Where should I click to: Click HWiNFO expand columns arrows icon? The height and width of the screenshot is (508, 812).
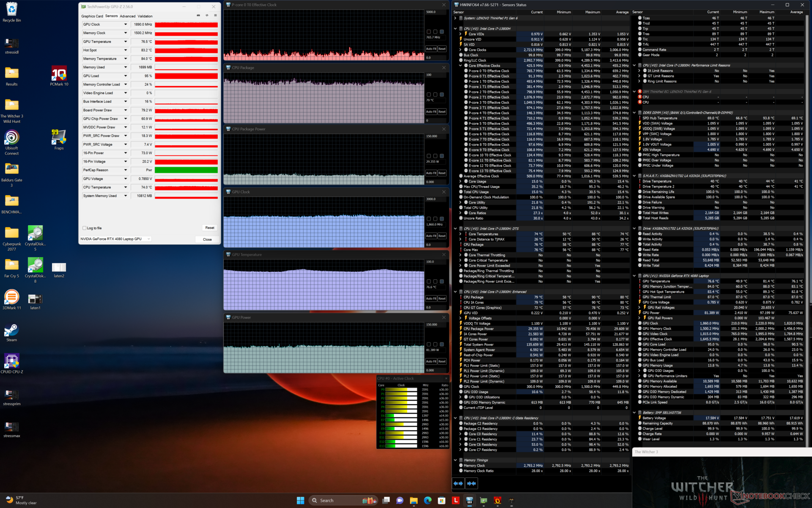[458, 483]
